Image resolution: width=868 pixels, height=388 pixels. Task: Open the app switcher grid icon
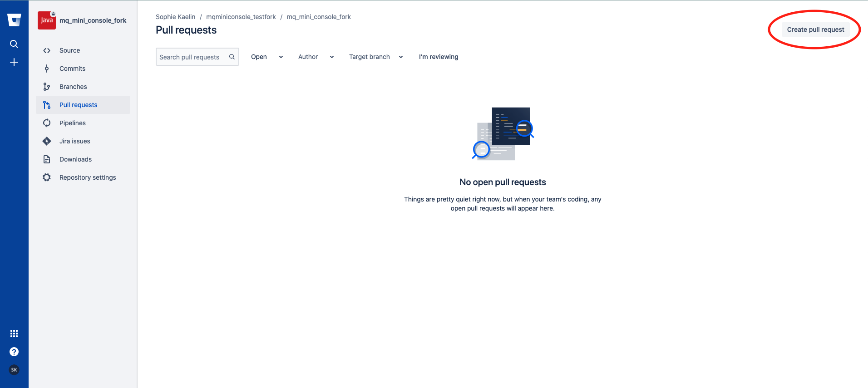(14, 334)
